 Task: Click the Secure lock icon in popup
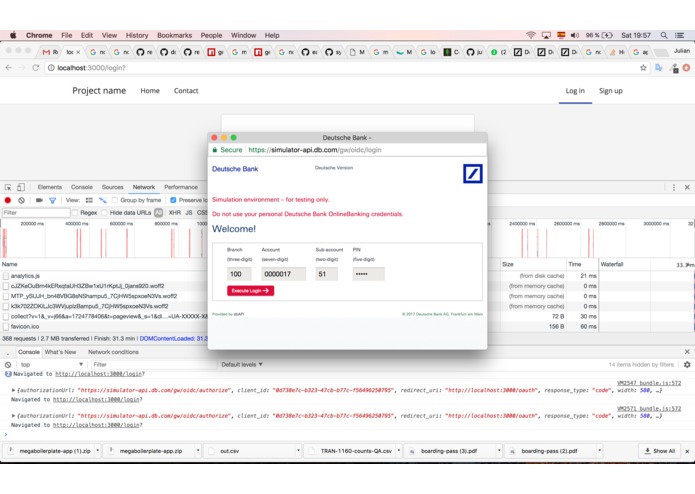(x=215, y=150)
